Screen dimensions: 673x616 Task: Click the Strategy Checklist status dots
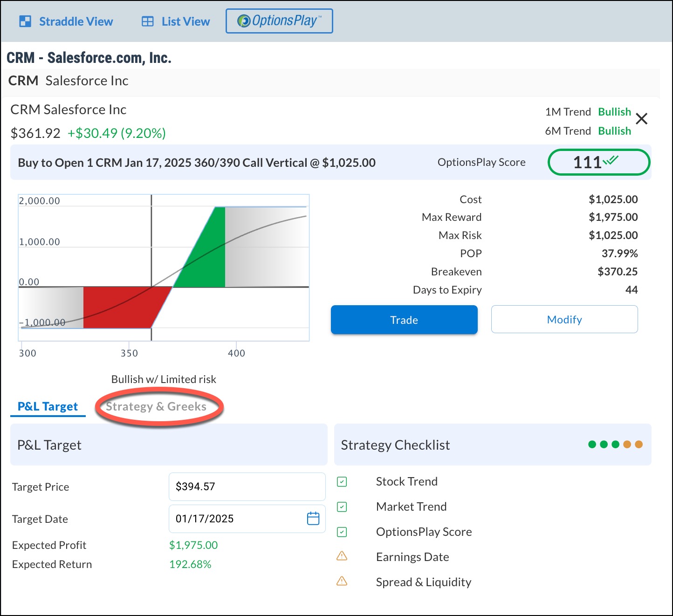615,445
